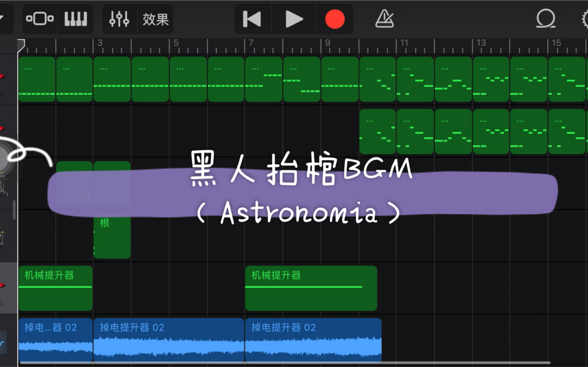Select the green region labeled 根
Screen dimensions: 588x367
point(112,237)
